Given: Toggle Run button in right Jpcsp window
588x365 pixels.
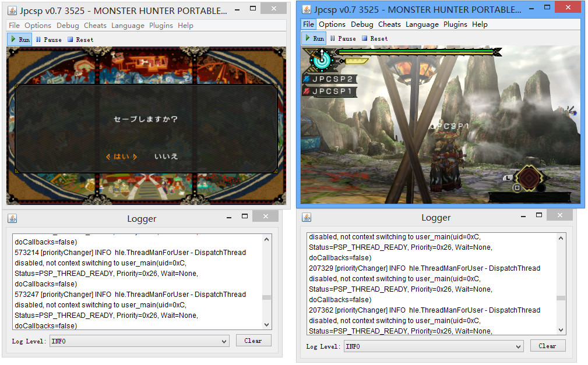Looking at the screenshot, I should [x=314, y=38].
